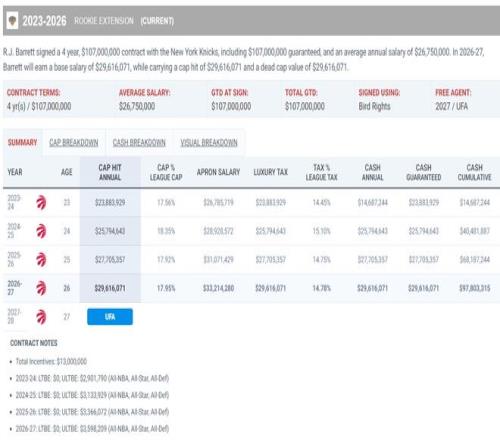Click the Raptors logo in 2024-25 row
The height and width of the screenshot is (440, 500).
coord(41,231)
